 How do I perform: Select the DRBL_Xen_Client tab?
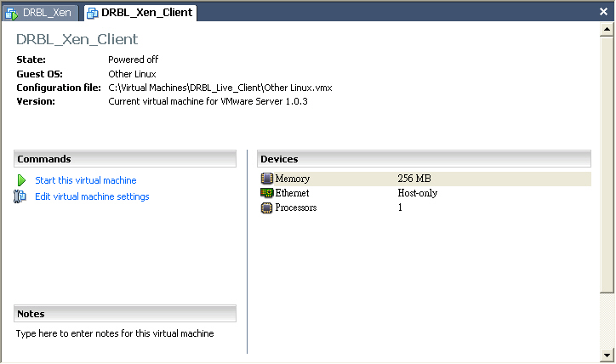click(x=140, y=13)
